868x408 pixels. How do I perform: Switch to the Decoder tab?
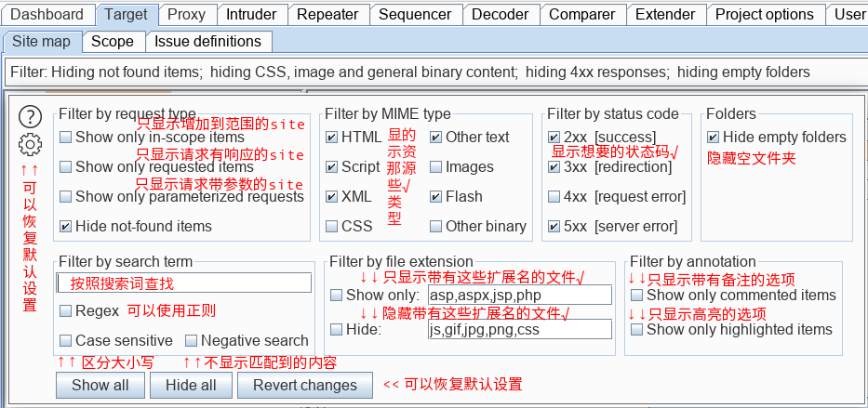(500, 14)
